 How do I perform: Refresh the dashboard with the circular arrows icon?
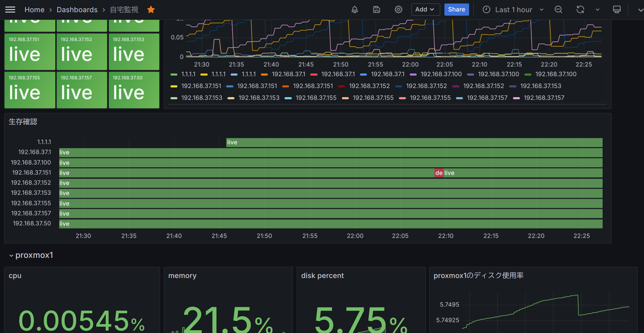pos(580,10)
